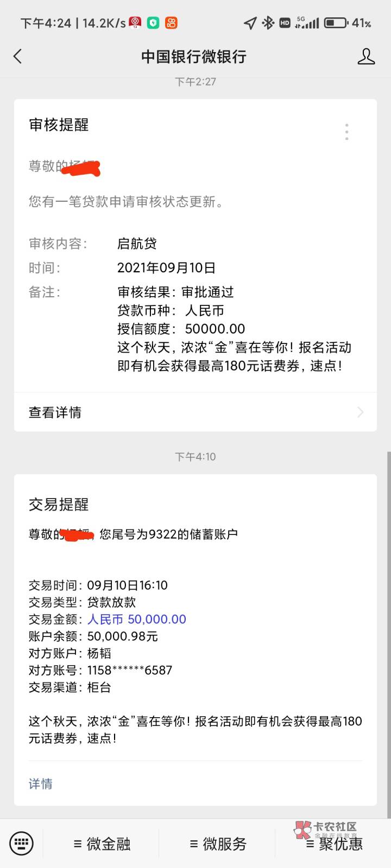Expand the 微服务 menu
The width and height of the screenshot is (391, 868).
pyautogui.click(x=218, y=844)
